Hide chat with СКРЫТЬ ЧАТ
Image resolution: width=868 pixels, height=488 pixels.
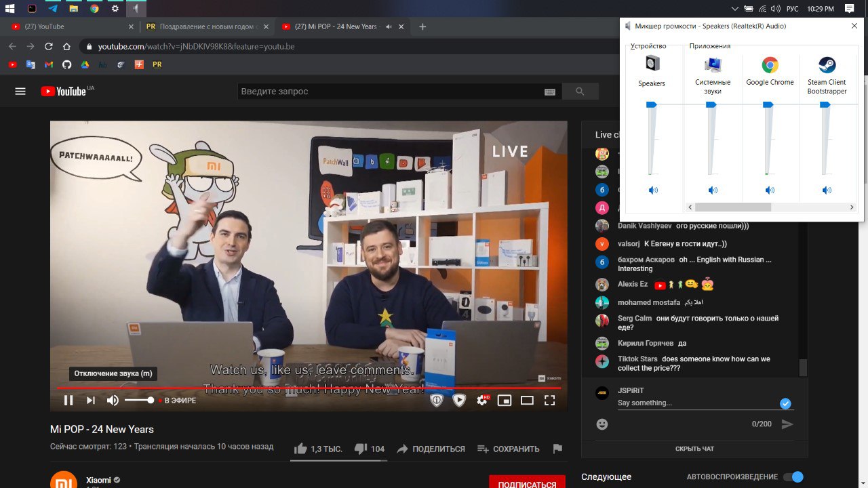tap(694, 449)
